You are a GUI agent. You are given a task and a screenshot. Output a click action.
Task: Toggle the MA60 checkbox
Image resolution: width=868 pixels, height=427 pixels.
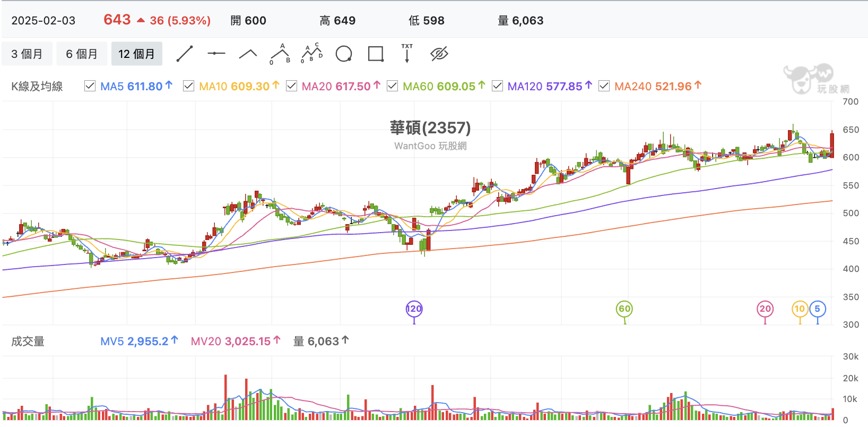point(392,86)
